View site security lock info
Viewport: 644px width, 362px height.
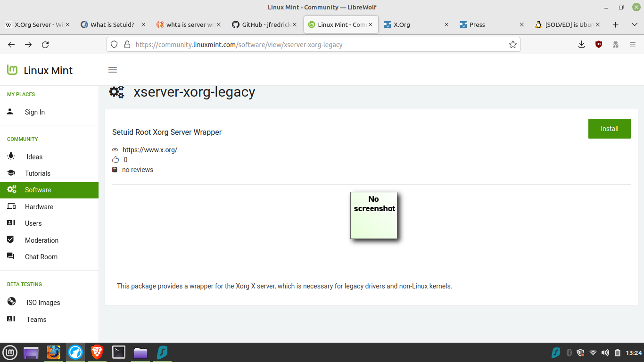click(126, 44)
